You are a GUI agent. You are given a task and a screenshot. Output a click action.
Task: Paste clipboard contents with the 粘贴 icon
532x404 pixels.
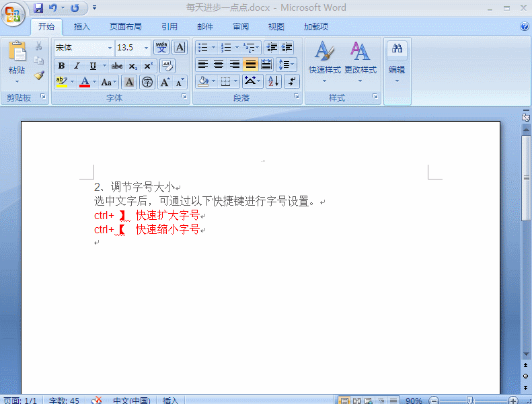17,52
